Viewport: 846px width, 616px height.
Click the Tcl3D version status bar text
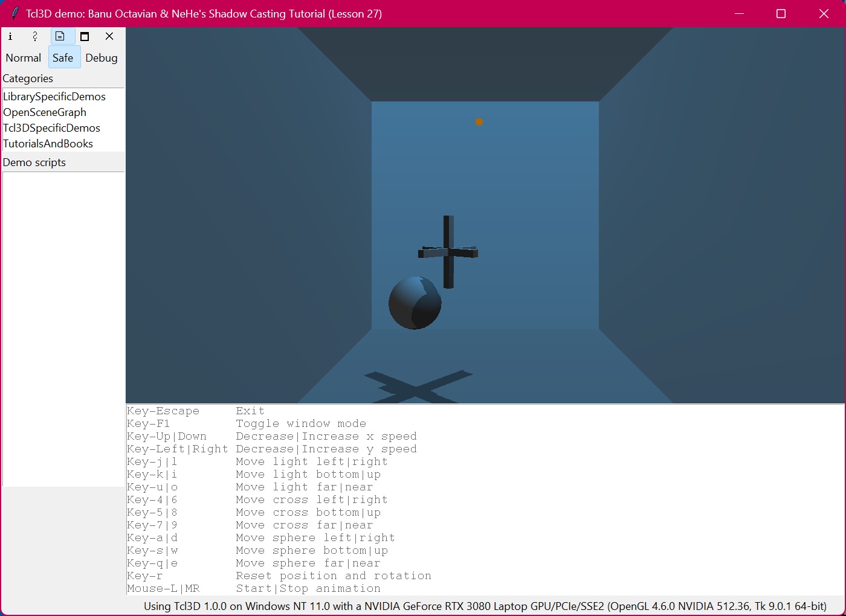tap(485, 606)
